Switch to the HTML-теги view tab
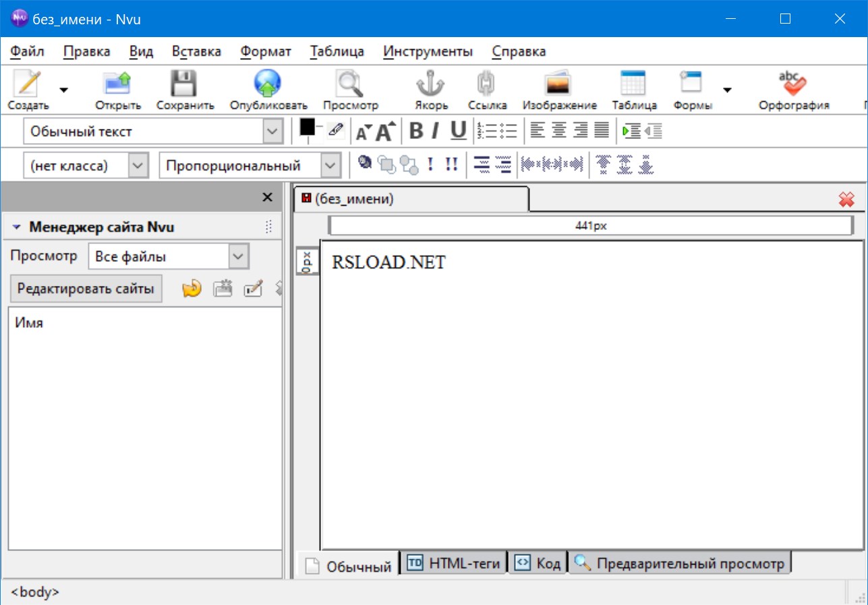Viewport: 868px width, 605px height. pos(455,563)
